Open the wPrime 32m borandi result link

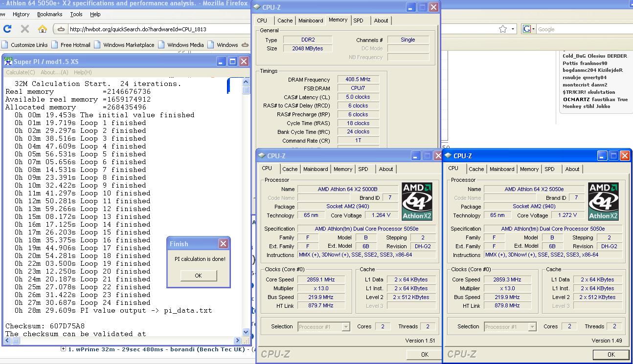tap(159, 349)
